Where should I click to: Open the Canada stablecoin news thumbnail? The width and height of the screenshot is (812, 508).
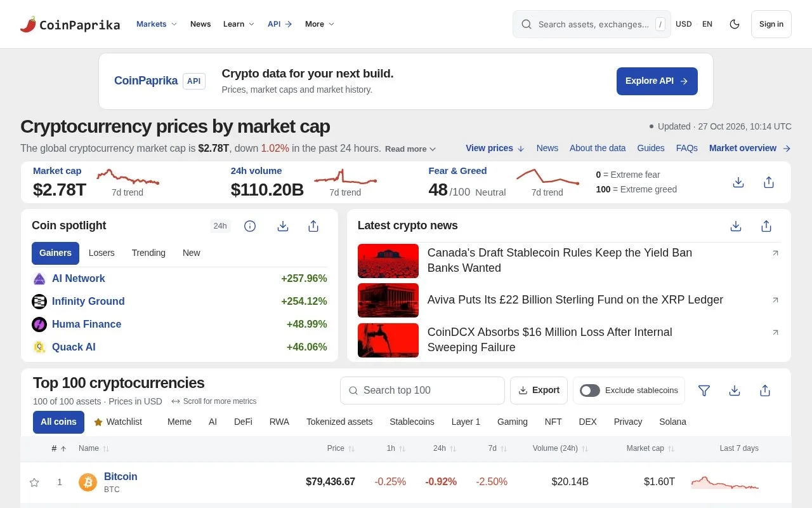[388, 261]
